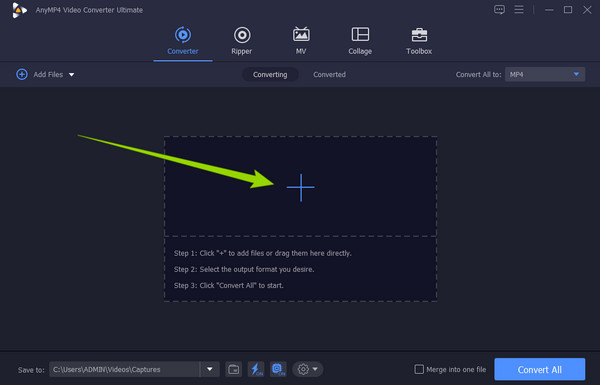The width and height of the screenshot is (600, 385).
Task: Open the Convert All to MP4 dropdown
Action: click(x=545, y=74)
